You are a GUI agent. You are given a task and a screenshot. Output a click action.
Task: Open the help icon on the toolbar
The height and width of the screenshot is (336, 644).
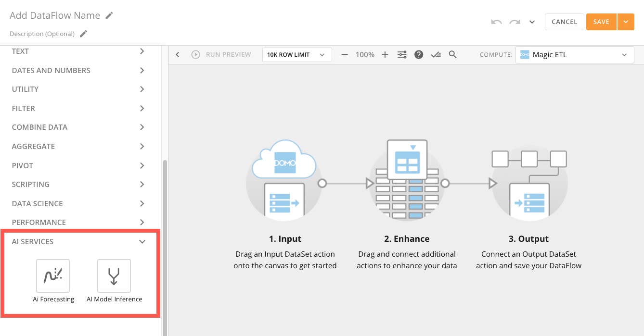click(x=419, y=54)
